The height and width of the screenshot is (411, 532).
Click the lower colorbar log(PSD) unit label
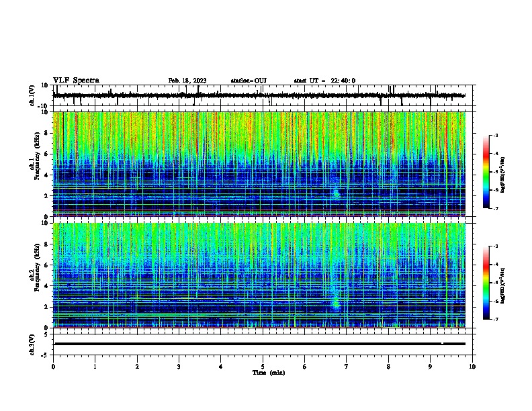tap(502, 285)
